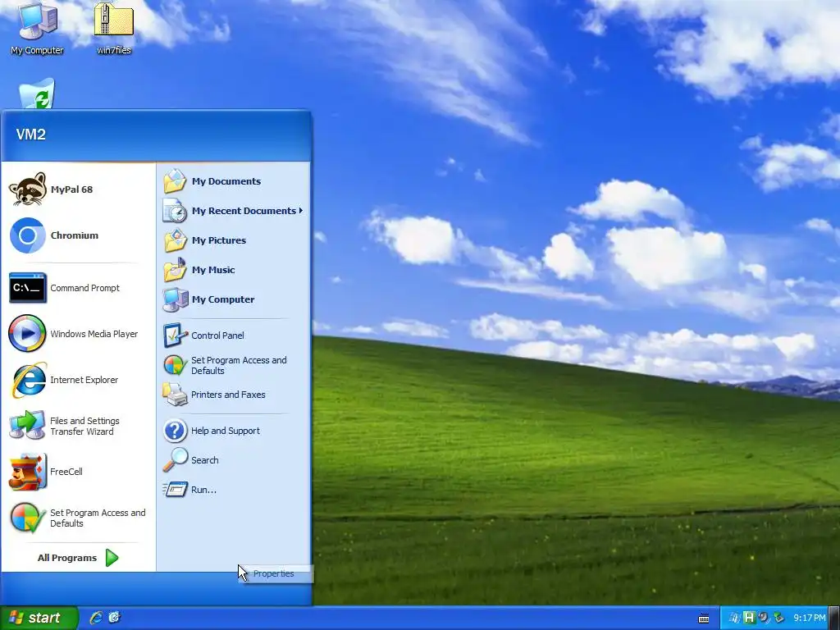Open the Search magnifier icon

[x=176, y=459]
